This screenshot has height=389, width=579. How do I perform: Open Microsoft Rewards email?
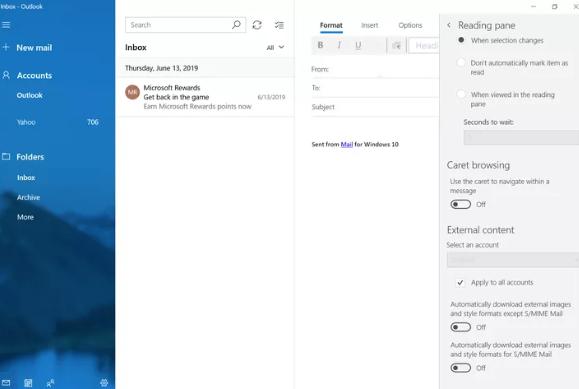tap(205, 97)
